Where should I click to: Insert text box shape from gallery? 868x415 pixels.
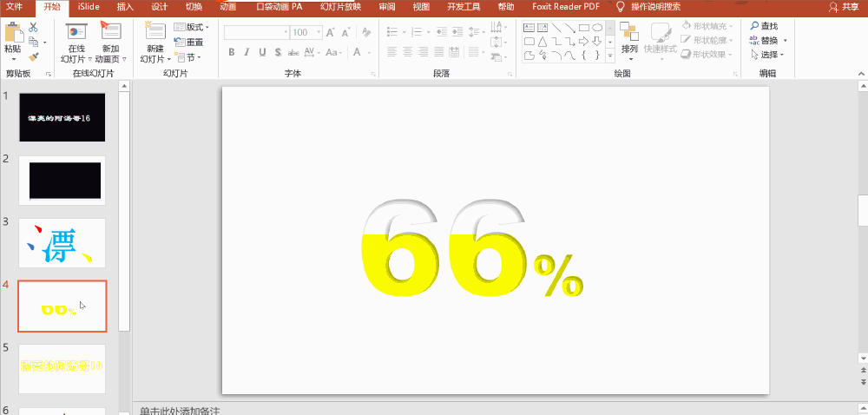click(529, 27)
